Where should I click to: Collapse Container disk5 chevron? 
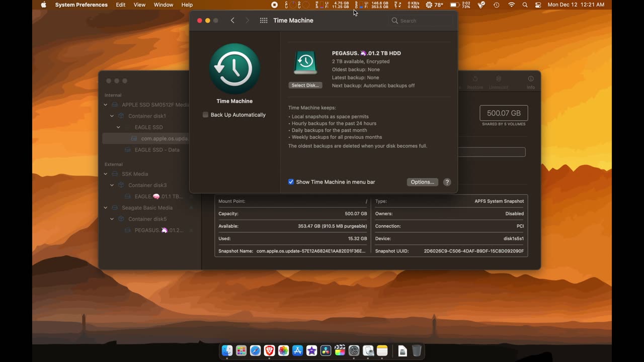click(x=112, y=219)
